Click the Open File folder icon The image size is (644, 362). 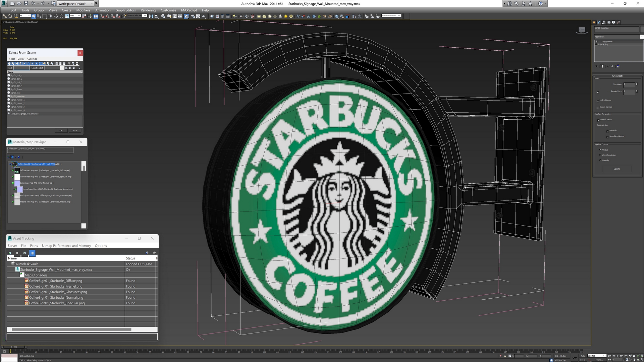coord(19,4)
